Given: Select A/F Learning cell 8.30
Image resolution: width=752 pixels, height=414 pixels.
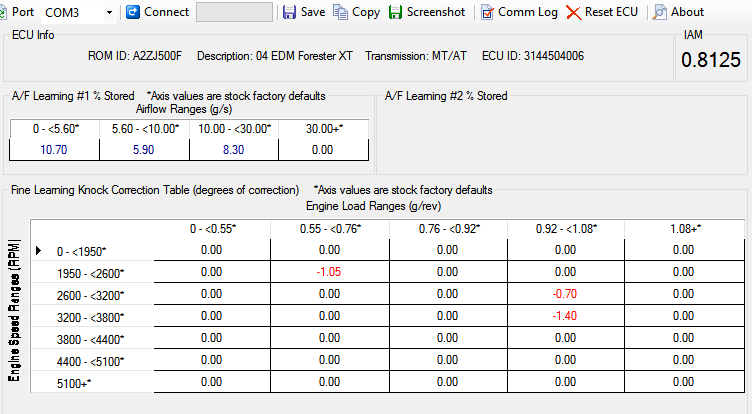Looking at the screenshot, I should pos(234,150).
